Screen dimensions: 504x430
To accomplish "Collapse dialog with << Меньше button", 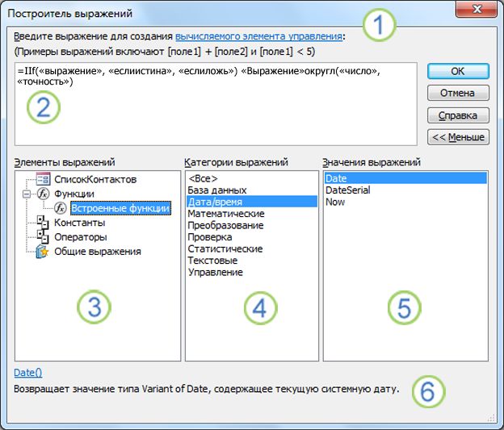I will tap(458, 137).
